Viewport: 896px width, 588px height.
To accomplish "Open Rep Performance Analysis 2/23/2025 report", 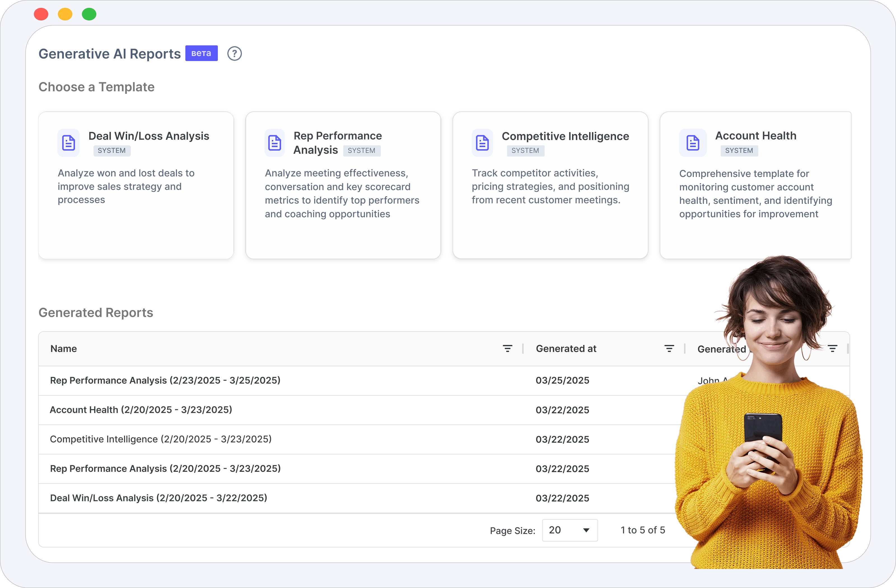I will pyautogui.click(x=165, y=380).
